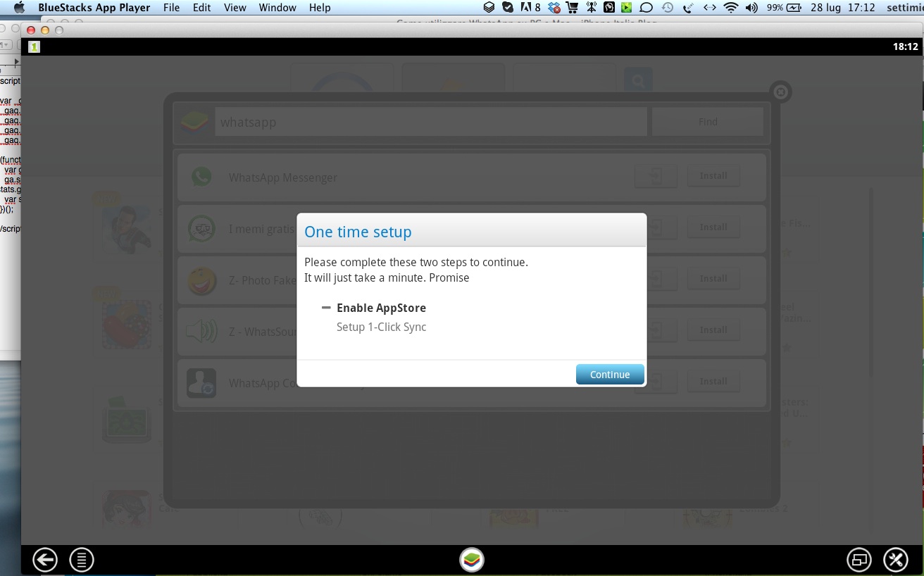Click the Setup 1-Click Sync step text
This screenshot has width=924, height=576.
coord(381,327)
